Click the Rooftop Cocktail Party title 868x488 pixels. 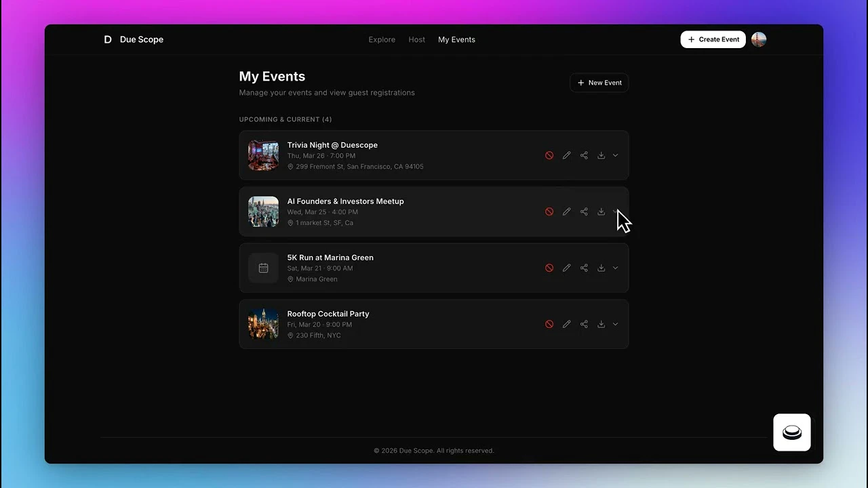pos(328,314)
